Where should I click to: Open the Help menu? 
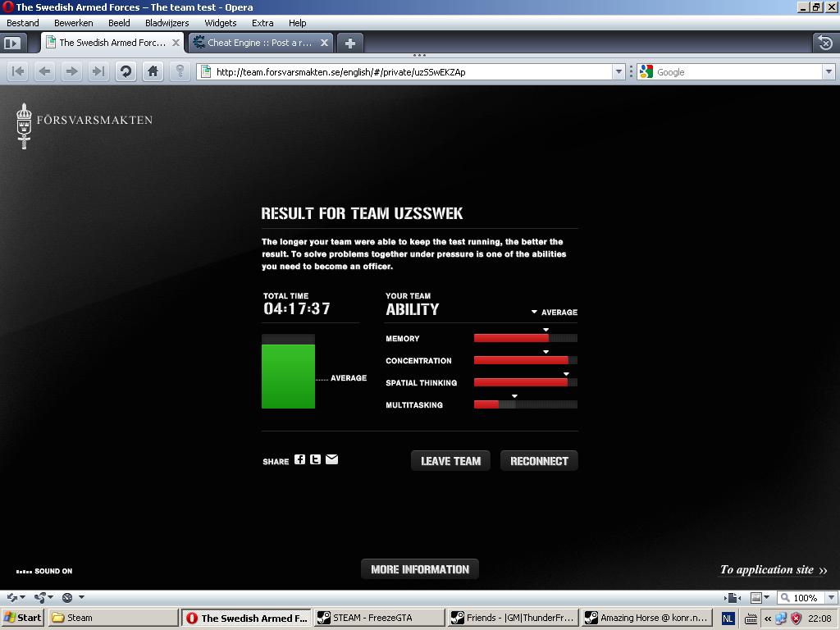297,23
